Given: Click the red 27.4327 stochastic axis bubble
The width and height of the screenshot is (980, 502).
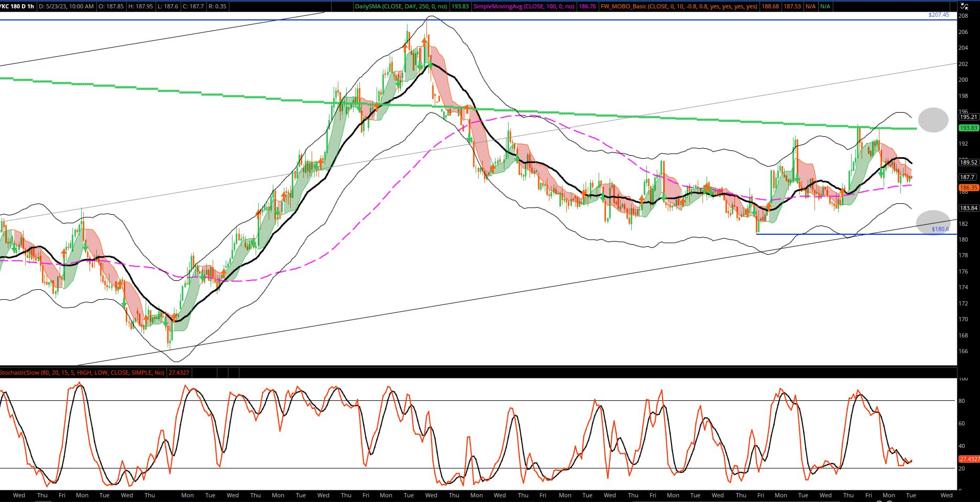Looking at the screenshot, I should pos(968,459).
